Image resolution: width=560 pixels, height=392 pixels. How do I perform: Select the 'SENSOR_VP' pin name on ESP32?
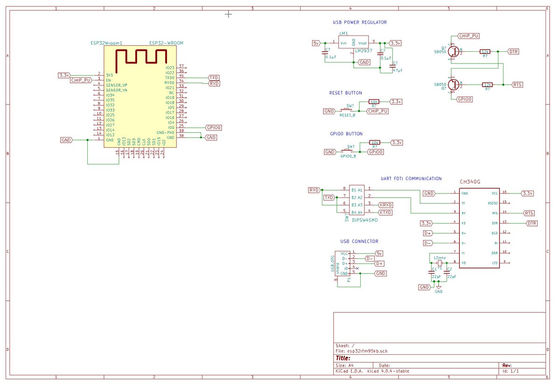(x=117, y=85)
